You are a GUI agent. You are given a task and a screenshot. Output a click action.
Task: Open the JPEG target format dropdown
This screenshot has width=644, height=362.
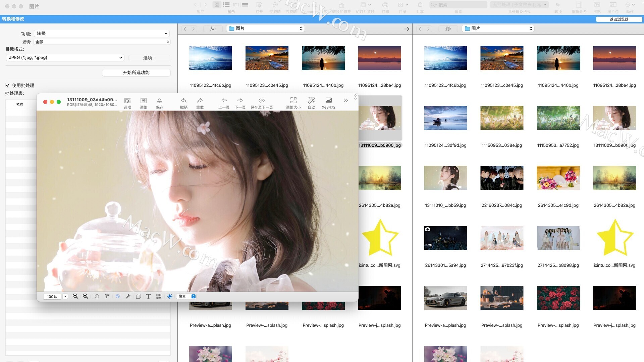65,58
